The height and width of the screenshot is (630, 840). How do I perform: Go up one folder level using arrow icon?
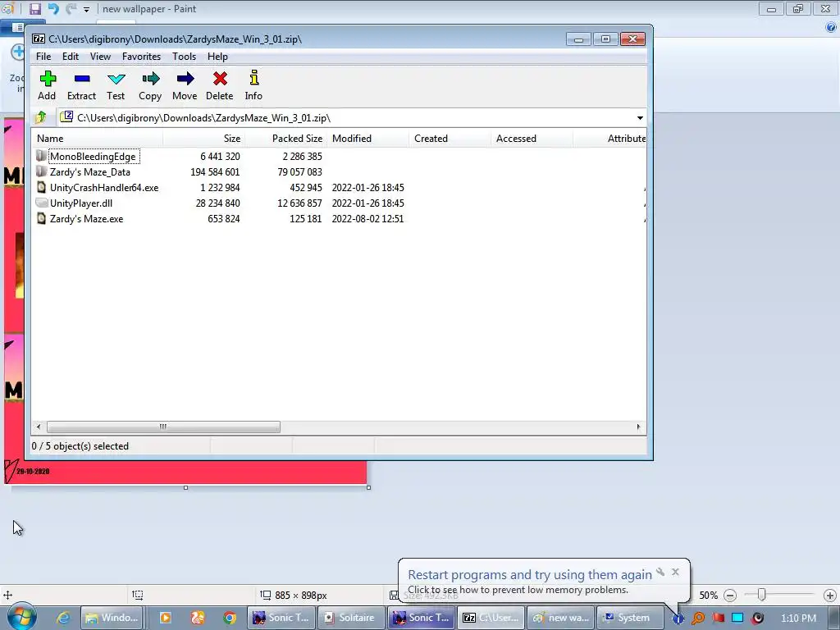[x=41, y=117]
